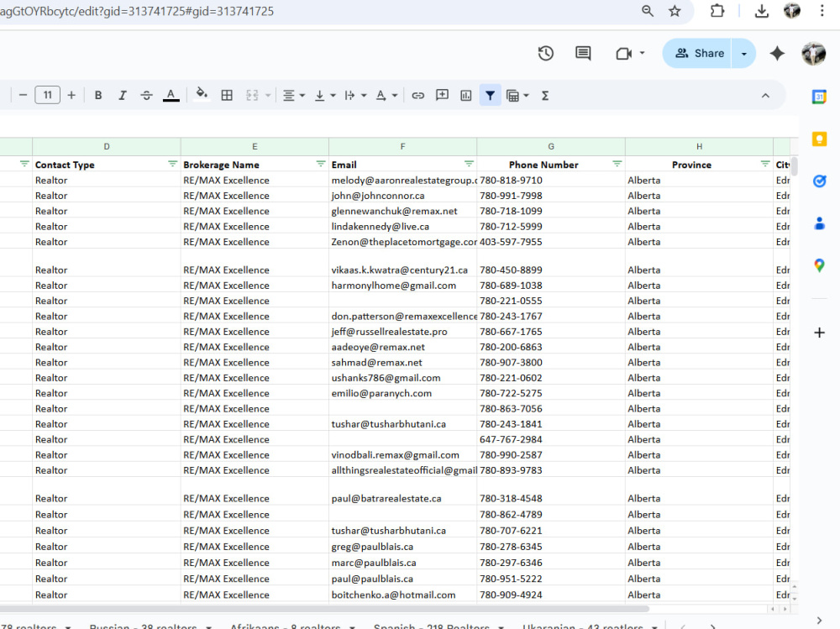Expand filter views dropdown arrow

click(526, 96)
